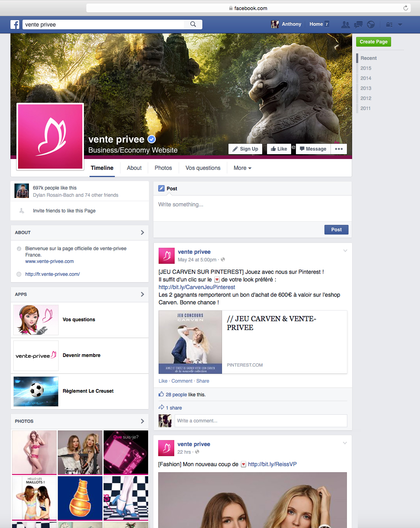Focus the vente privee search field
Screen dimensions: 420x528
[104, 24]
